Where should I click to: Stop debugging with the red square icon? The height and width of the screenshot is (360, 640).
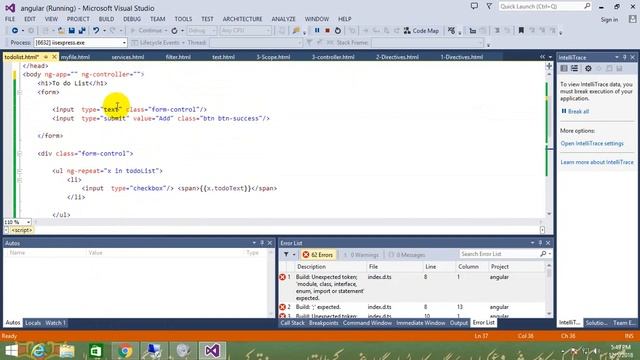click(327, 31)
